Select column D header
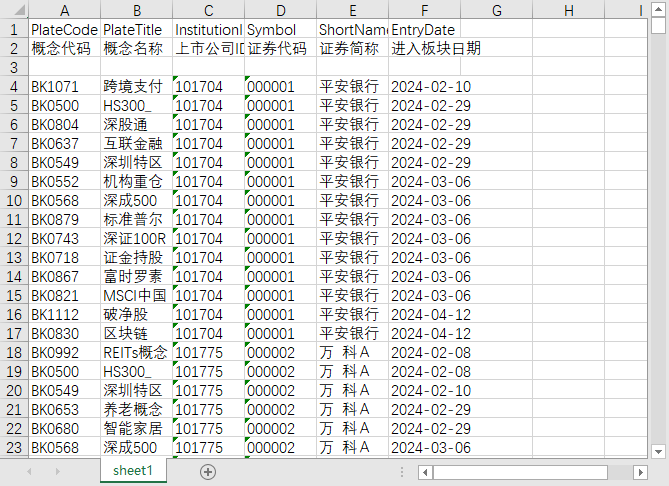The width and height of the screenshot is (669, 486). pyautogui.click(x=281, y=10)
